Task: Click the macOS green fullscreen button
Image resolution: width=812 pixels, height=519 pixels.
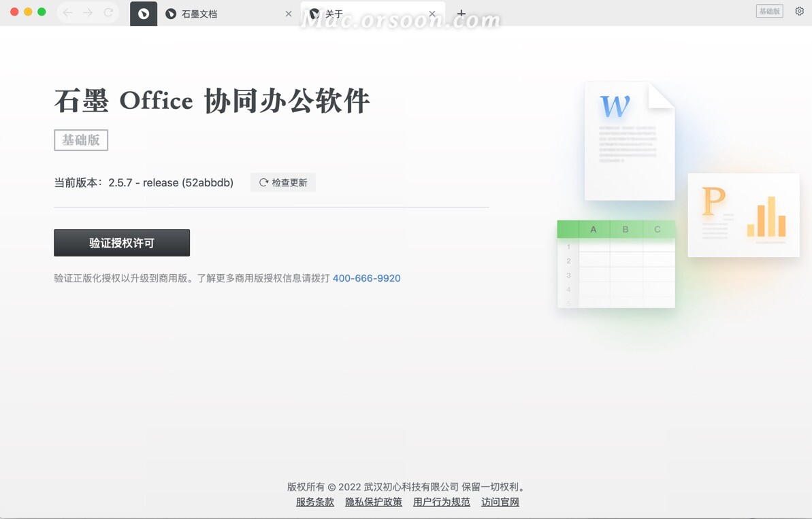Action: [42, 12]
